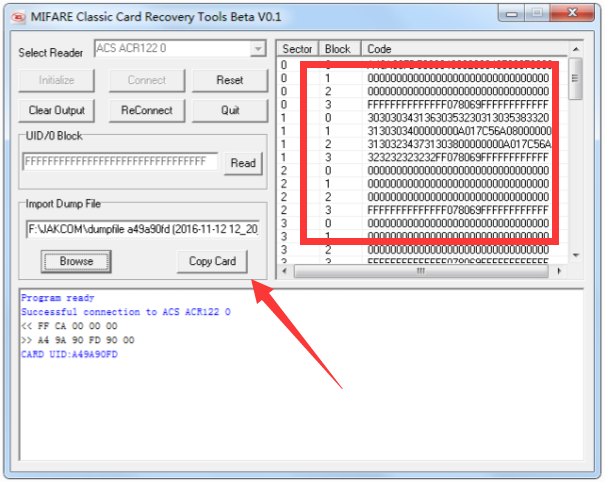Image resolution: width=605 pixels, height=482 pixels.
Task: Select row starting 313030340000000A017C56A
Action: pyautogui.click(x=422, y=131)
